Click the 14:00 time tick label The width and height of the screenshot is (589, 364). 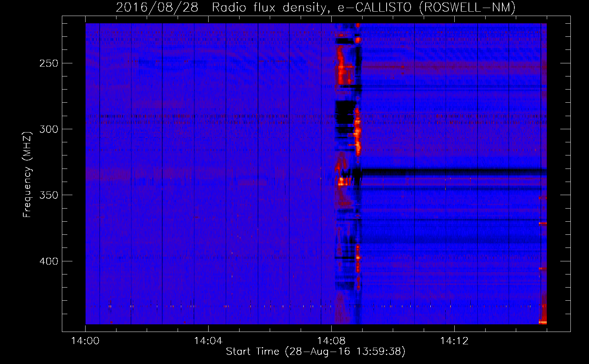coord(85,341)
